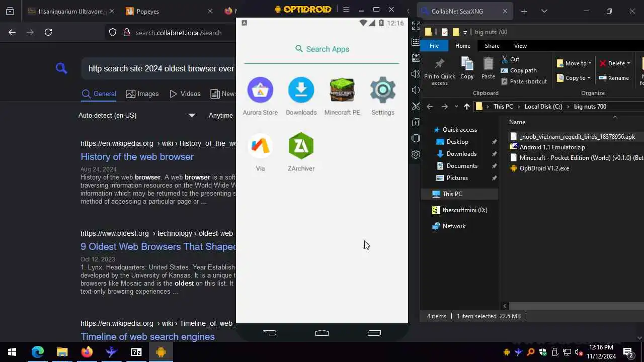The image size is (644, 362).
Task: Open the Anytime time range dropdown
Action: click(221, 115)
